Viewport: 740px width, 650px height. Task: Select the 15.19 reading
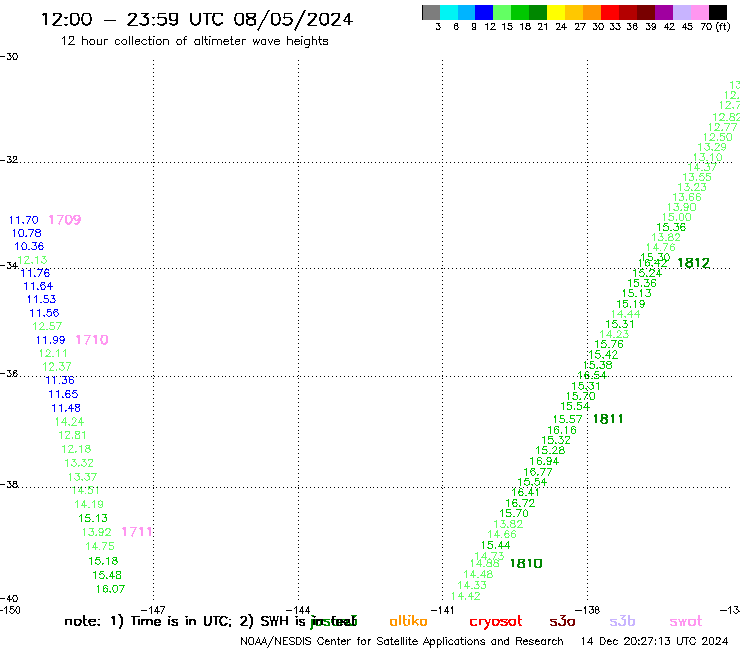click(631, 304)
